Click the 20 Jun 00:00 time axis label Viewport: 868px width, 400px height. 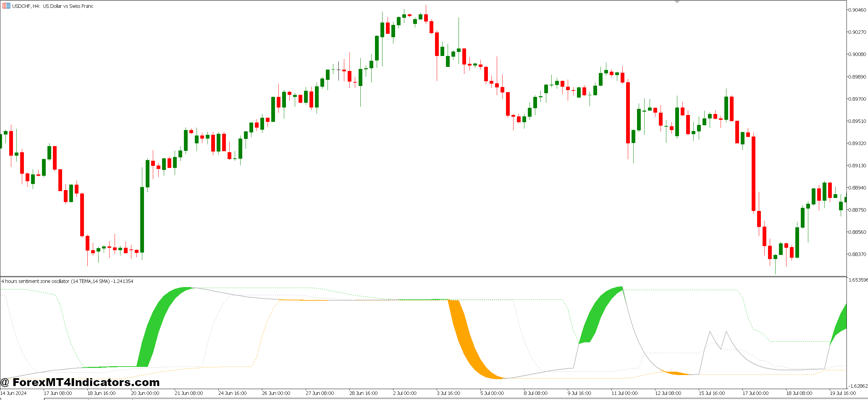click(x=145, y=393)
